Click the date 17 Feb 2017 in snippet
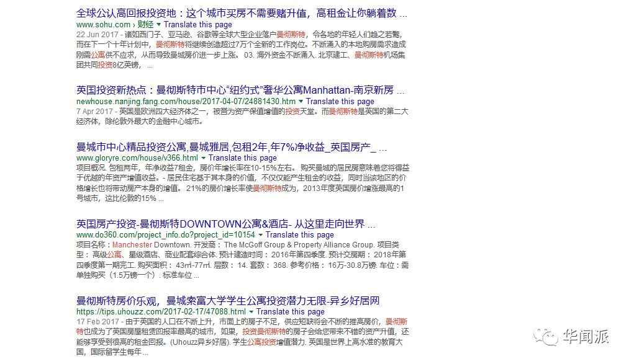 pyautogui.click(x=97, y=322)
